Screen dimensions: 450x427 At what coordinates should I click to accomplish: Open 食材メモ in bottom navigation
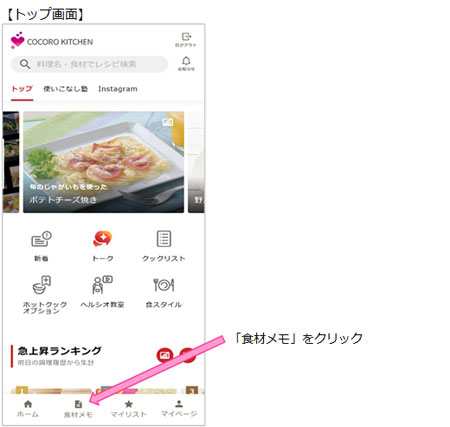click(78, 409)
